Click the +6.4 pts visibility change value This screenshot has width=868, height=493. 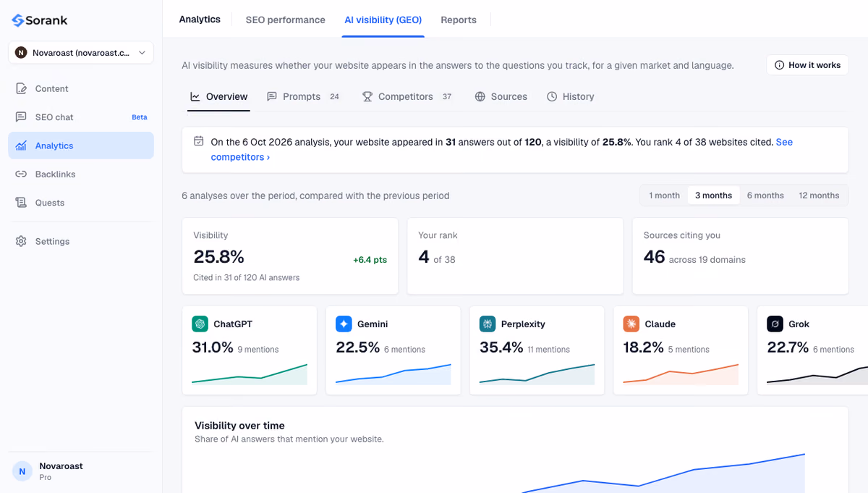pos(370,260)
